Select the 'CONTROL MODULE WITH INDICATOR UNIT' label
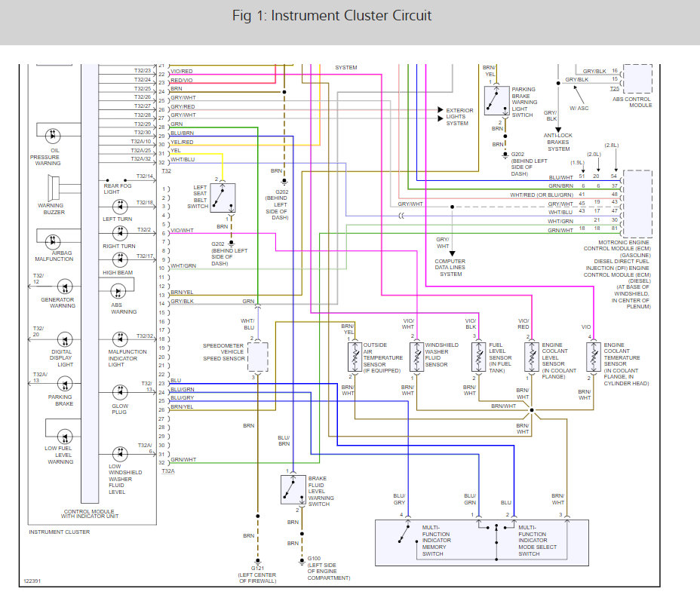The width and height of the screenshot is (700, 607). (x=90, y=513)
